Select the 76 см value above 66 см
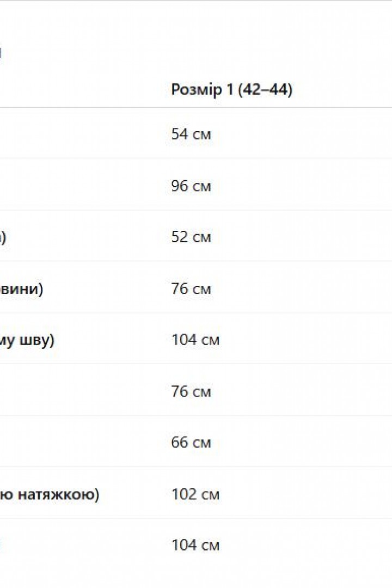The width and height of the screenshot is (392, 588). click(x=191, y=391)
